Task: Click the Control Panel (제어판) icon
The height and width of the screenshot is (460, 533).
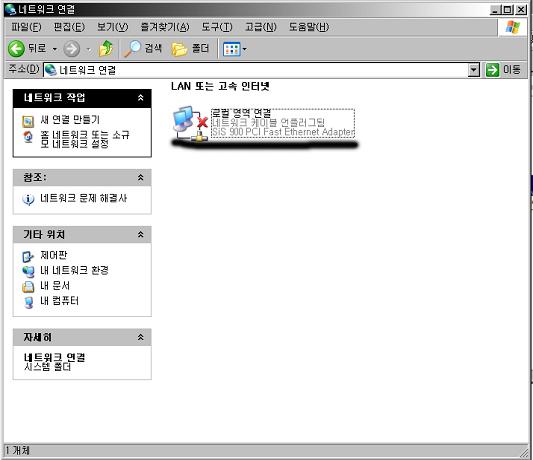Action: pyautogui.click(x=28, y=256)
